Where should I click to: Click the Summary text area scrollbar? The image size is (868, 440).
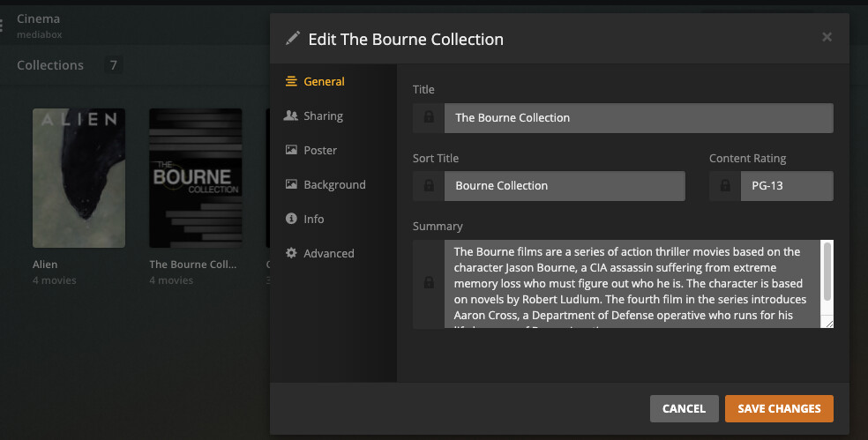(827, 272)
